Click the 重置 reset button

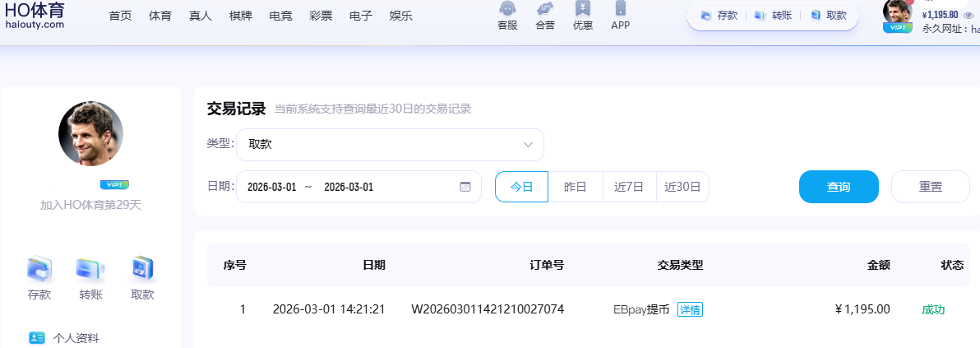pos(930,187)
